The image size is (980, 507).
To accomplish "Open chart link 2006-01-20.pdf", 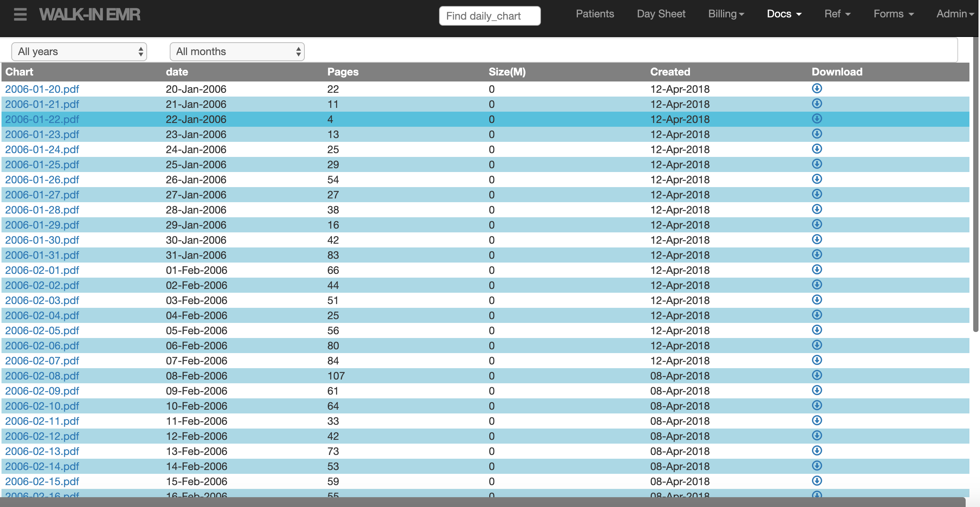I will [42, 89].
